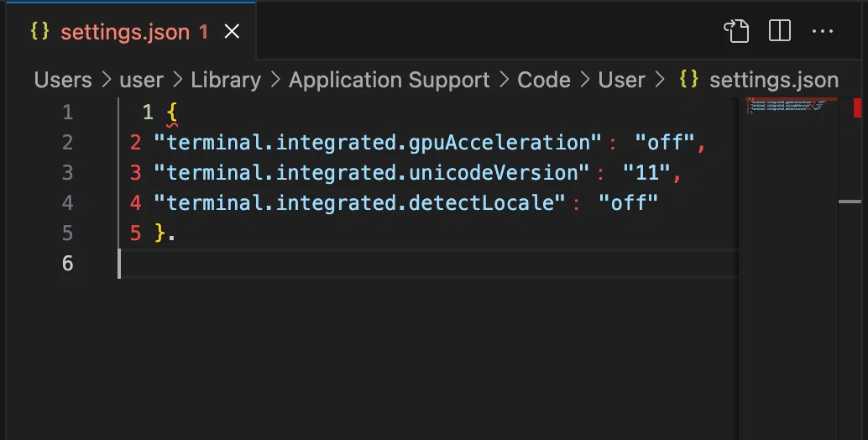The height and width of the screenshot is (440, 868).
Task: Click the unicodeVersion setting key
Action: [x=371, y=173]
